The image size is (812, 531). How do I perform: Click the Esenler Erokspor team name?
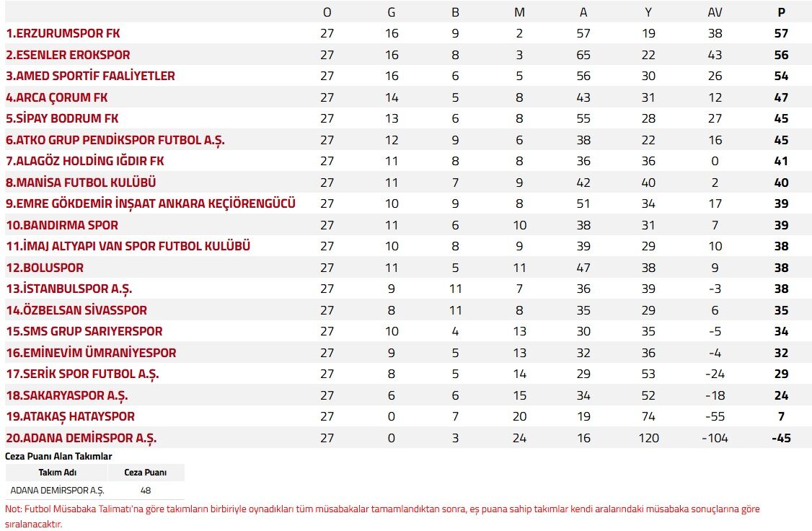69,55
